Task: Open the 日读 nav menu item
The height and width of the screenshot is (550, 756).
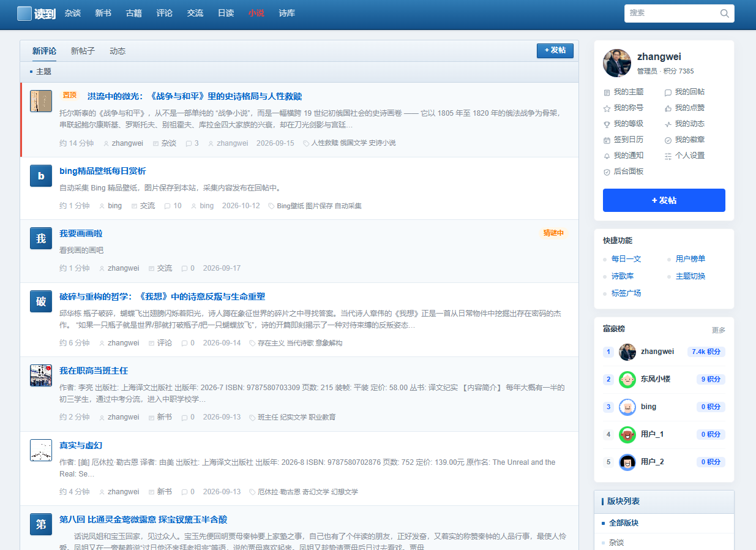Action: (226, 13)
